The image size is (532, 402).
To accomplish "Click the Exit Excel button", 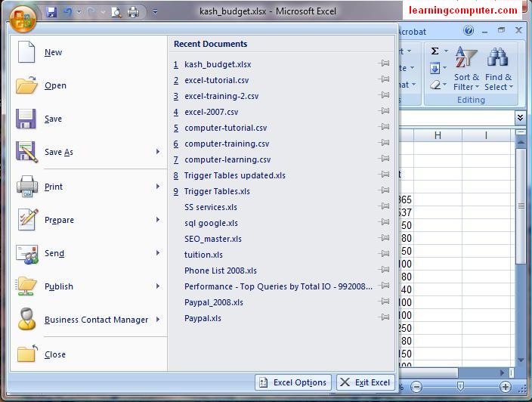I will (x=366, y=382).
